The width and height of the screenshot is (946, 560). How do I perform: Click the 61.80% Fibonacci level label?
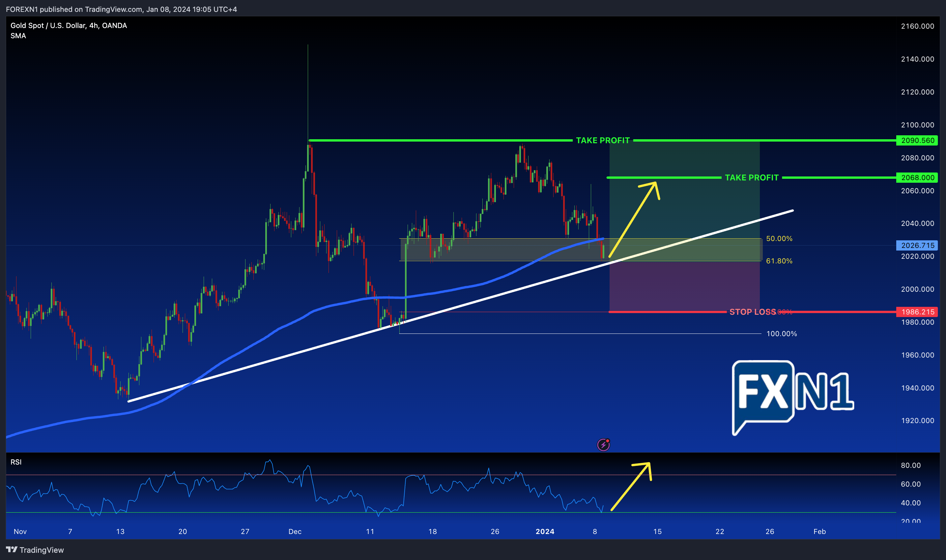coord(779,261)
